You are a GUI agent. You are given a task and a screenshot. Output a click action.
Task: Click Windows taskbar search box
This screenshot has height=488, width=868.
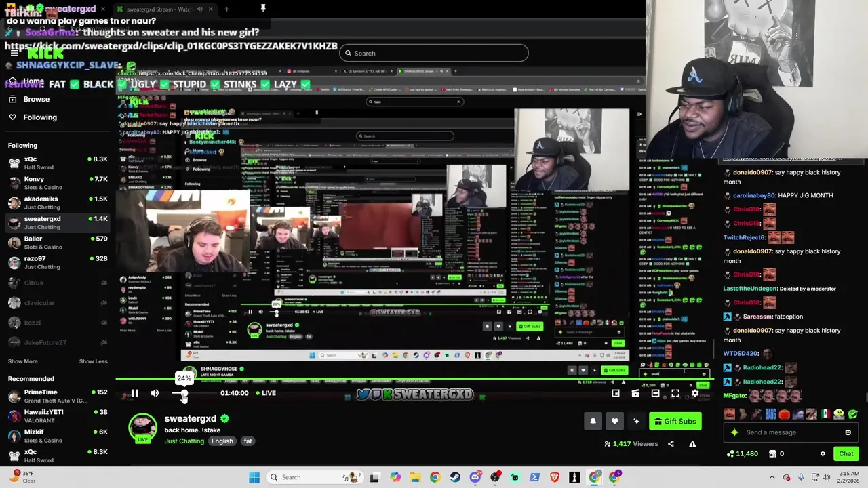coord(315,477)
